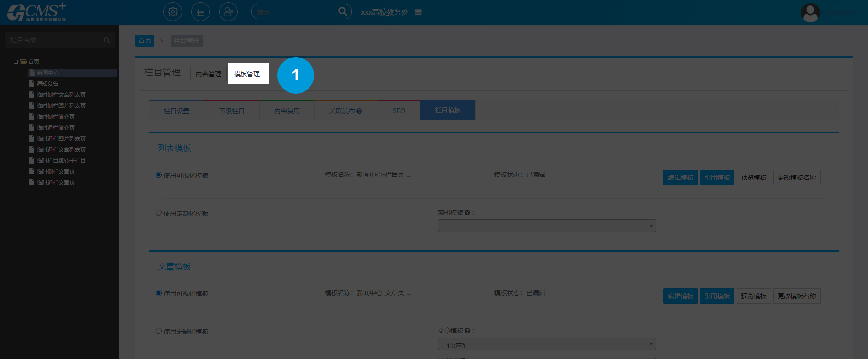Open the 文章模板 请选择 dropdown

pyautogui.click(x=546, y=344)
